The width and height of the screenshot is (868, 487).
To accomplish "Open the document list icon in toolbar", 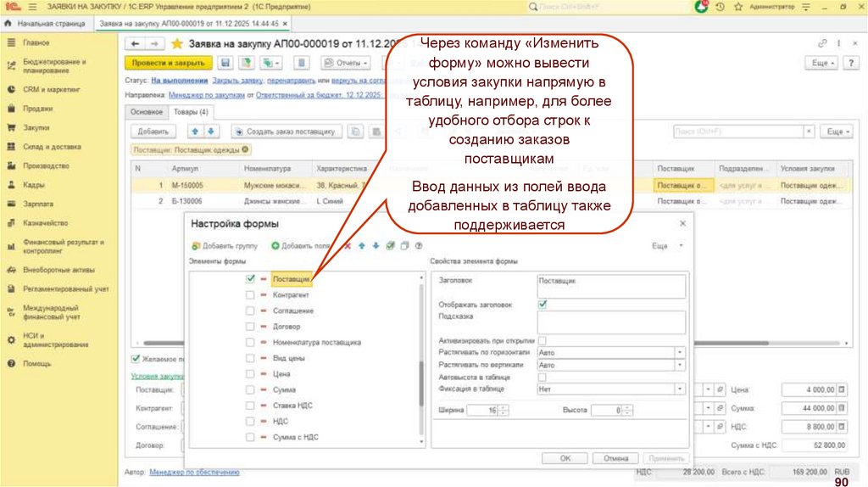I will click(x=301, y=63).
